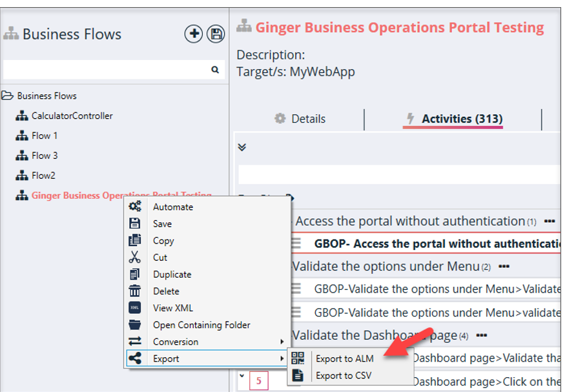Open the Activities (313) tab
567x392 pixels.
[455, 119]
